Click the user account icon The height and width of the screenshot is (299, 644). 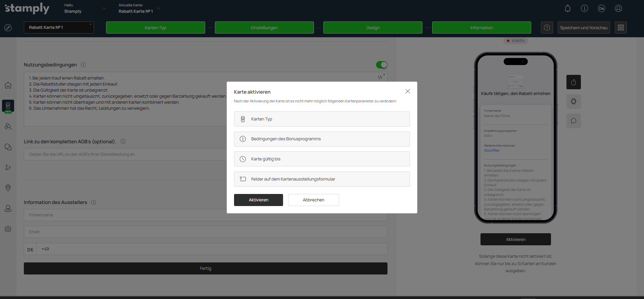(618, 8)
